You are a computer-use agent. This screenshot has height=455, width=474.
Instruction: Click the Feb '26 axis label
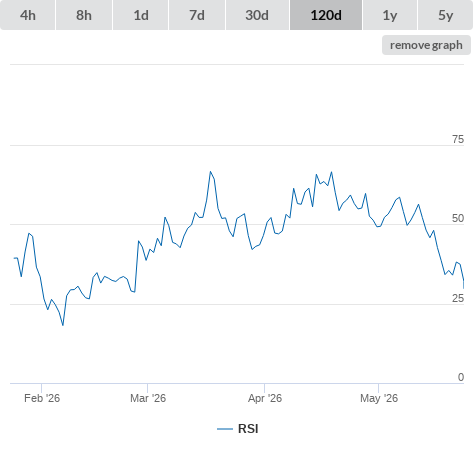(42, 398)
